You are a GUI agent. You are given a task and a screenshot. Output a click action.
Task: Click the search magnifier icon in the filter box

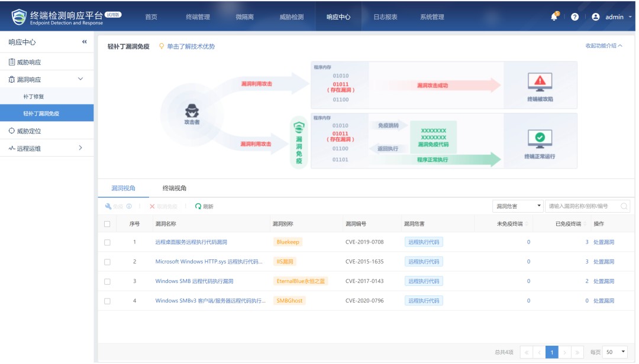pyautogui.click(x=624, y=206)
